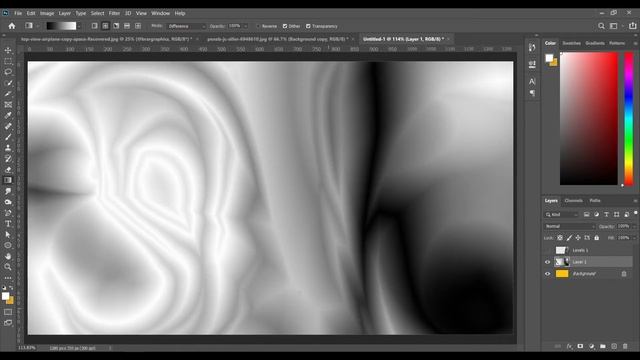
Task: Select the Quick Selection tool
Action: (8, 83)
